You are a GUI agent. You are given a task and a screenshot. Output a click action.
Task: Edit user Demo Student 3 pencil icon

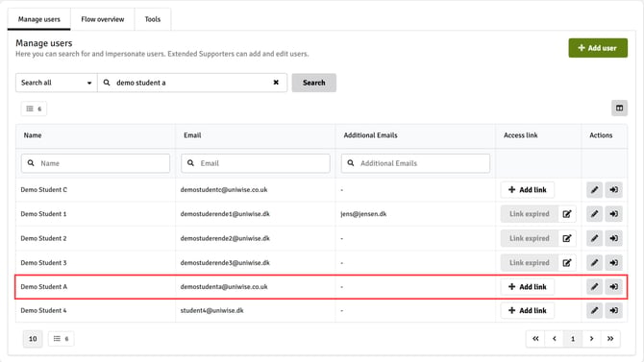[x=594, y=263]
